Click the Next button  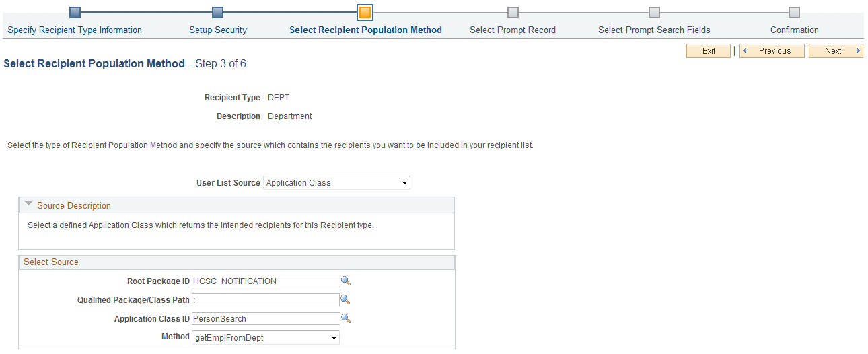pos(836,51)
